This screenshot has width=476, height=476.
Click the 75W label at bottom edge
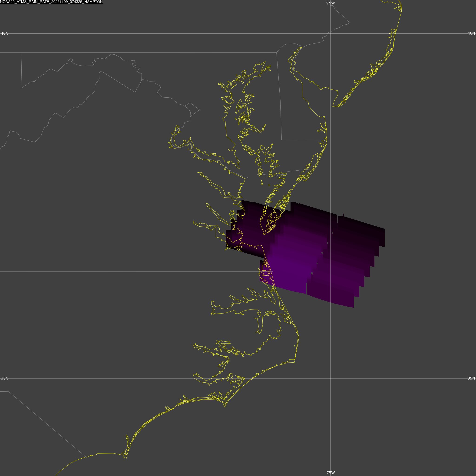point(331,473)
